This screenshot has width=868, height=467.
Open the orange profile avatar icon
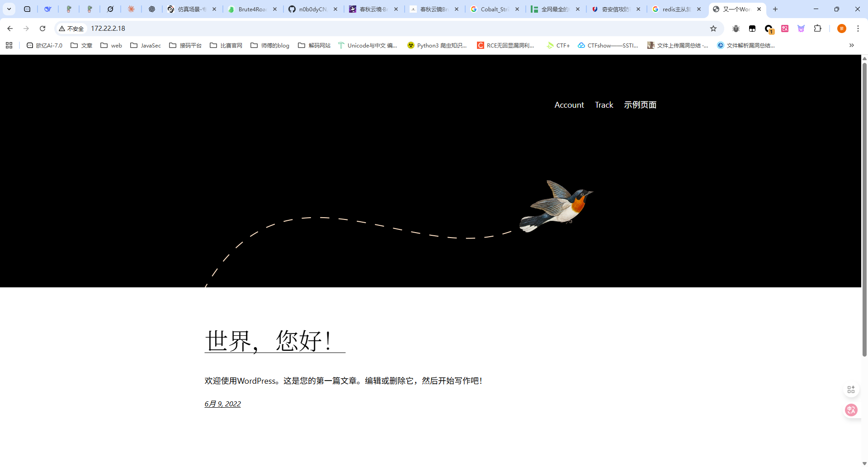coord(841,28)
